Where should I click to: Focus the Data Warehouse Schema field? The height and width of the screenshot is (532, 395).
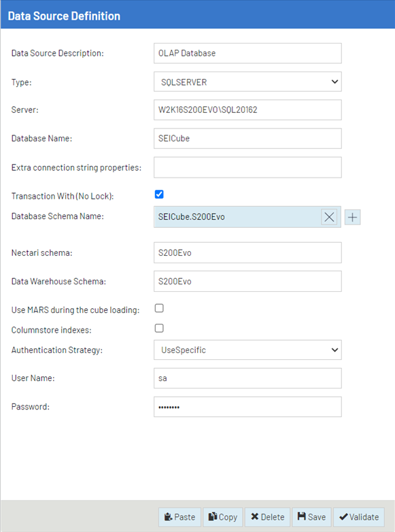tap(247, 281)
